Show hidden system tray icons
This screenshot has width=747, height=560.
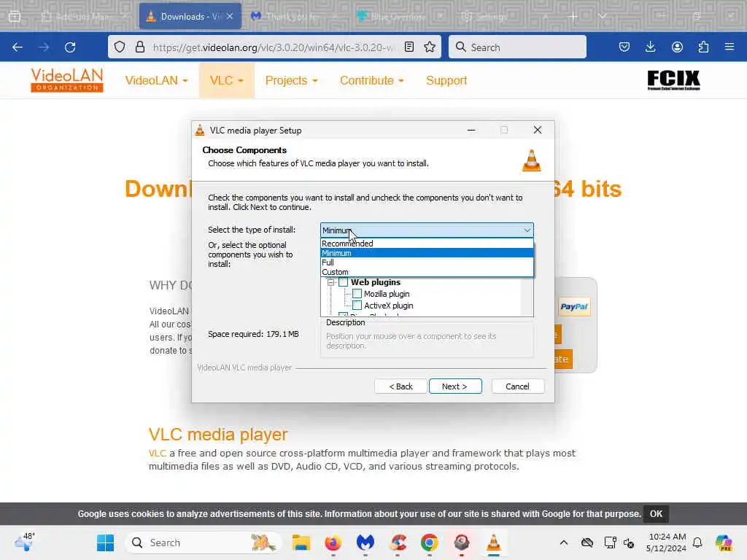(x=564, y=542)
